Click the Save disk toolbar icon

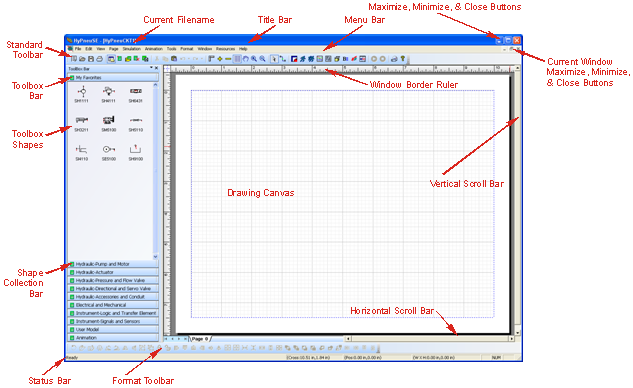91,59
